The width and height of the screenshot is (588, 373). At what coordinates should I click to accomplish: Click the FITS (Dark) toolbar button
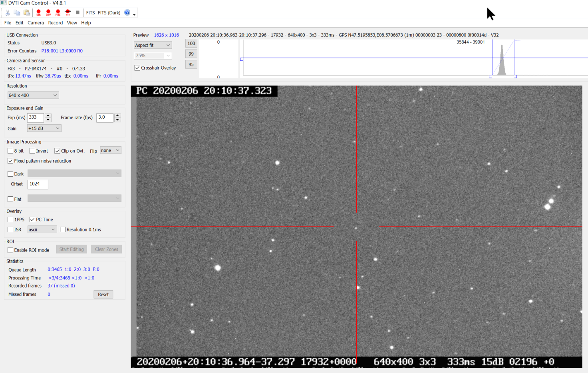point(109,13)
